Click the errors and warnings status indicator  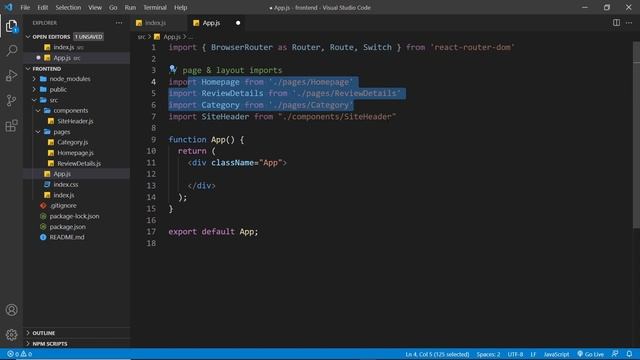point(20,354)
